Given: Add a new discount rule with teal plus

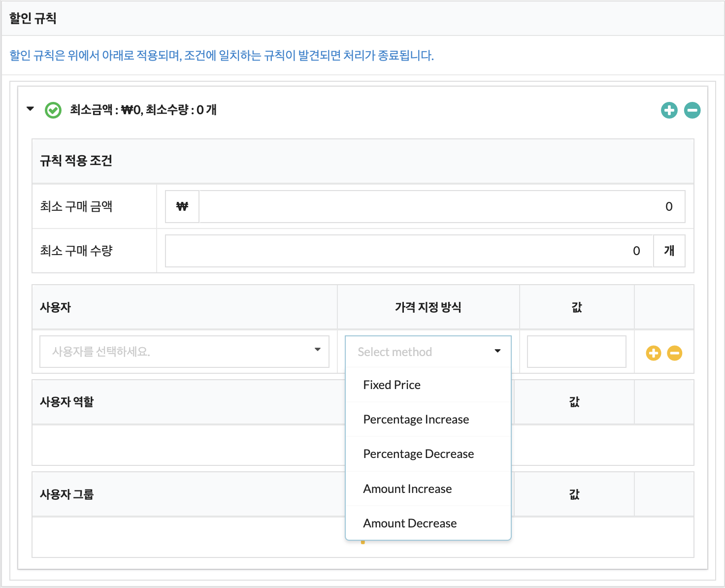Looking at the screenshot, I should click(x=669, y=110).
